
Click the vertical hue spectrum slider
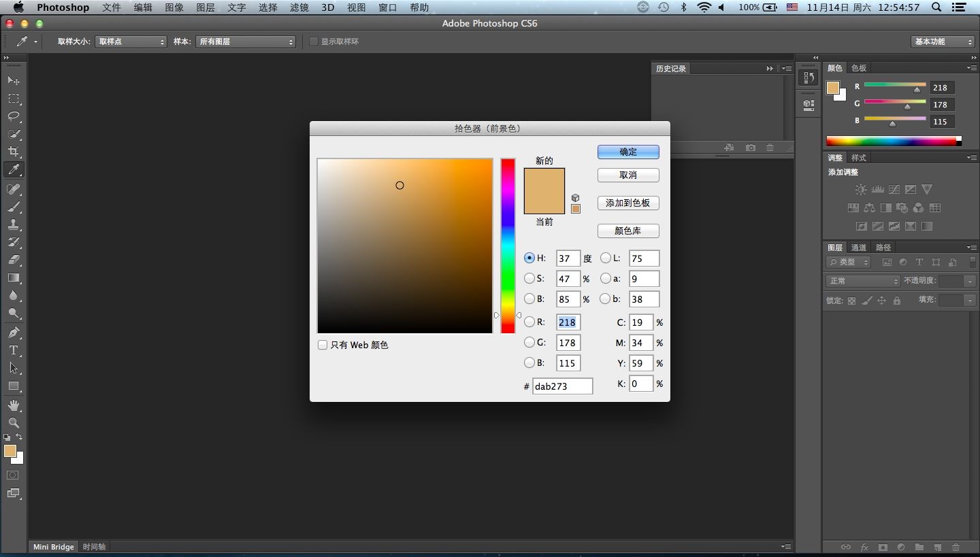point(508,245)
